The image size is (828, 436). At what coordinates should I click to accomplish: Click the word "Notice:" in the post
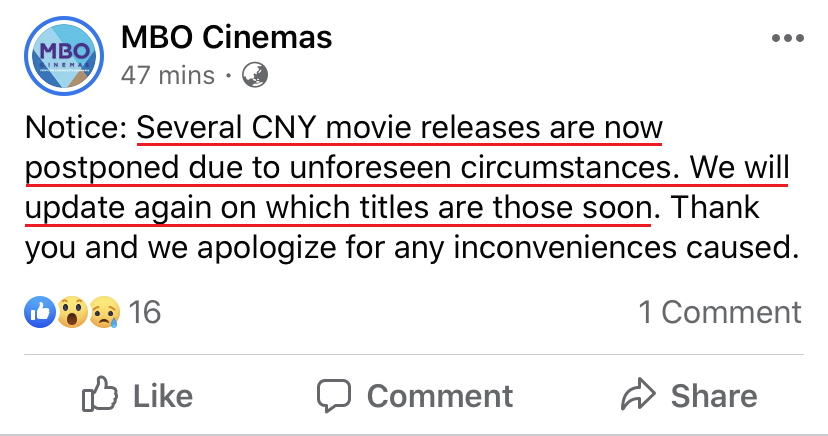click(x=76, y=129)
